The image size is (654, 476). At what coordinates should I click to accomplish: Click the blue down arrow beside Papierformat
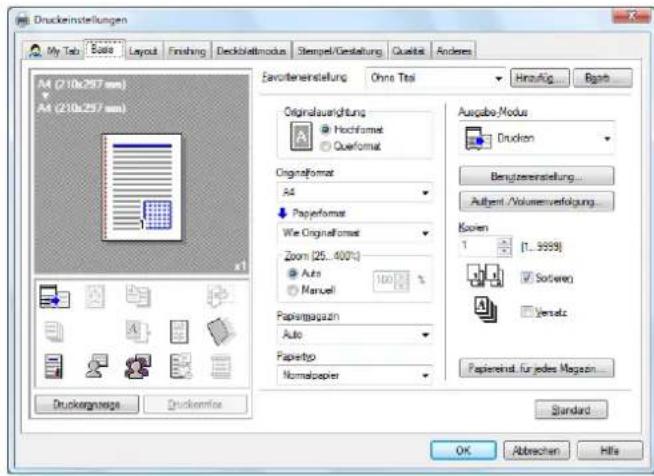(282, 213)
